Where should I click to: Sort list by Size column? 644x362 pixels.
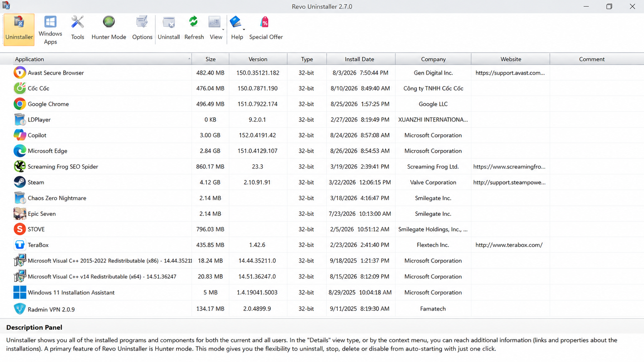click(x=210, y=59)
